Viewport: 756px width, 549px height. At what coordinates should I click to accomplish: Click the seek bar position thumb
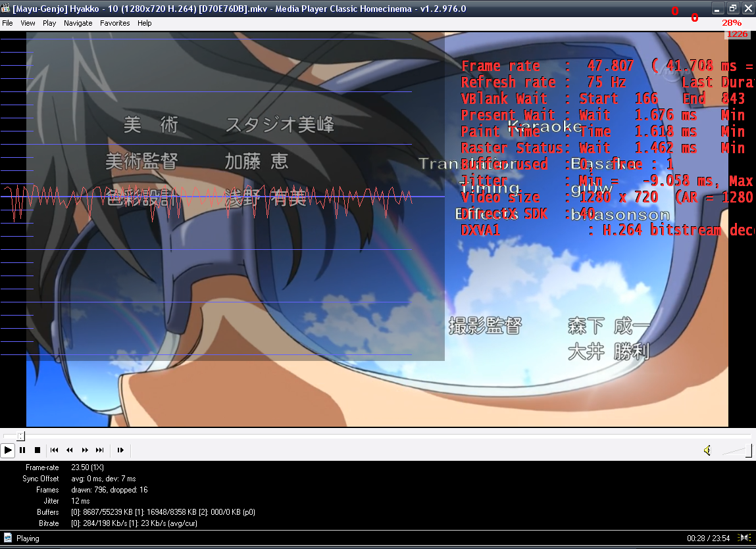(21, 436)
